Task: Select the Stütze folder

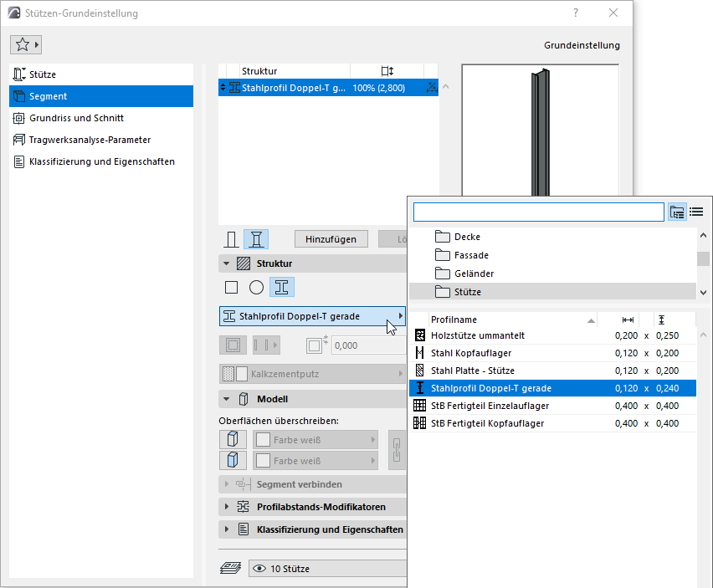Action: (x=552, y=292)
